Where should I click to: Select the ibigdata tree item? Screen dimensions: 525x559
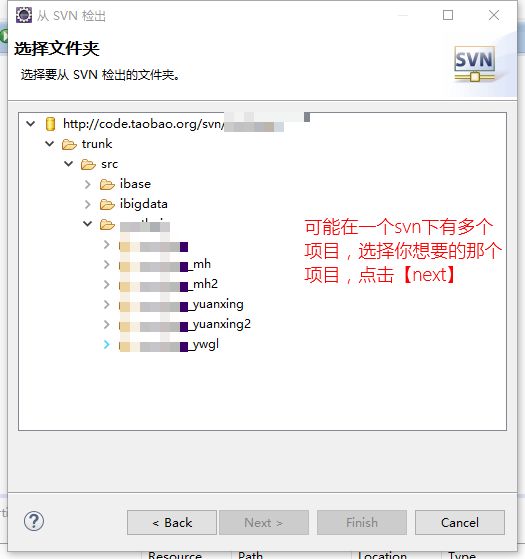point(144,204)
